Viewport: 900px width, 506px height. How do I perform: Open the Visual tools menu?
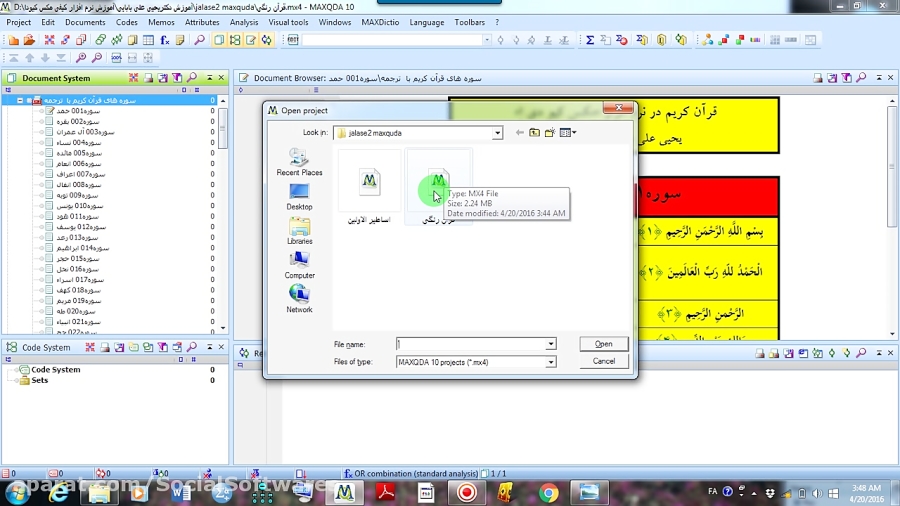click(288, 22)
